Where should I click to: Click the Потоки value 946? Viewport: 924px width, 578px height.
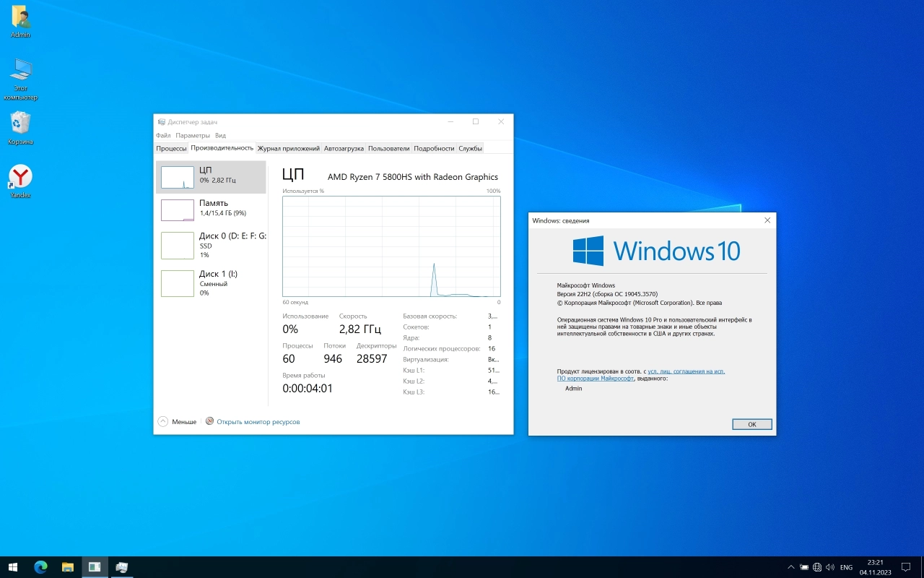tap(333, 358)
